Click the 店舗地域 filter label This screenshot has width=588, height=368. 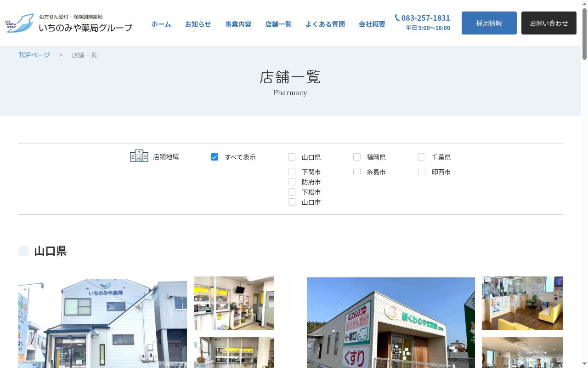(166, 157)
